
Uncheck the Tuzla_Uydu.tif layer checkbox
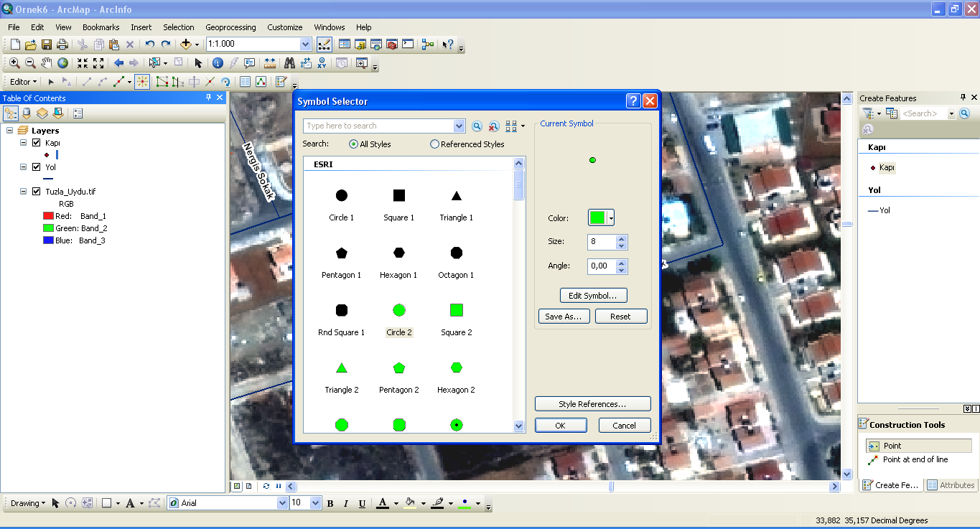point(37,192)
